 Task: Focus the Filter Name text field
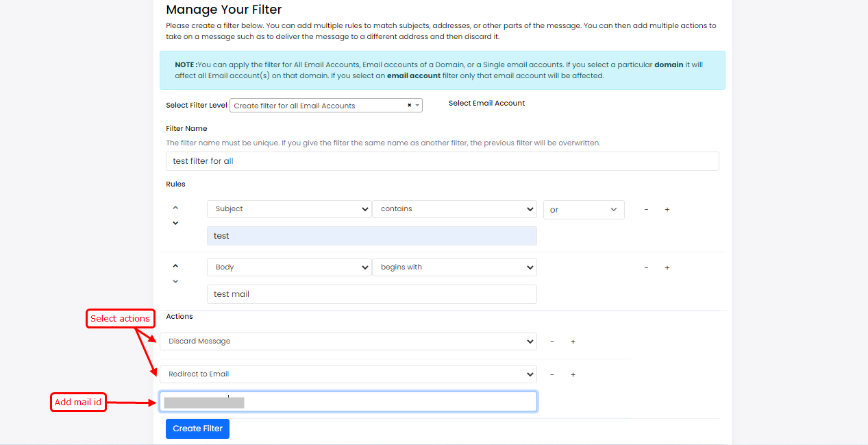[442, 161]
